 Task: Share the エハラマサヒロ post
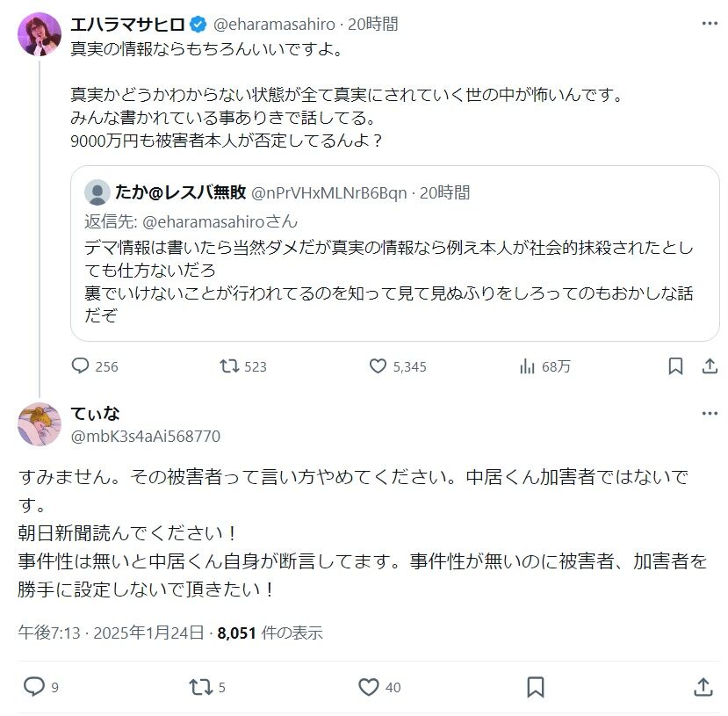click(x=708, y=366)
